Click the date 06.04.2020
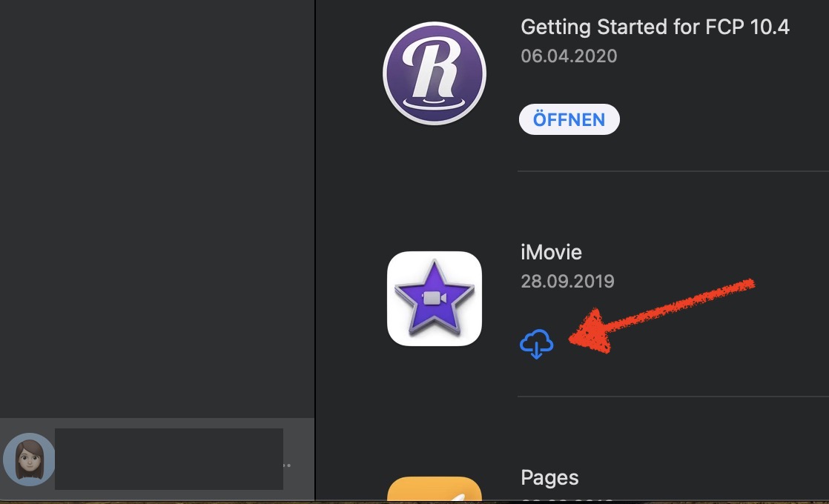 (569, 56)
